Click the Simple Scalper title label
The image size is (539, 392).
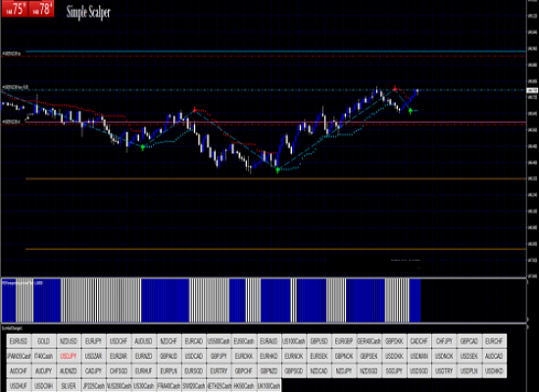pyautogui.click(x=88, y=12)
